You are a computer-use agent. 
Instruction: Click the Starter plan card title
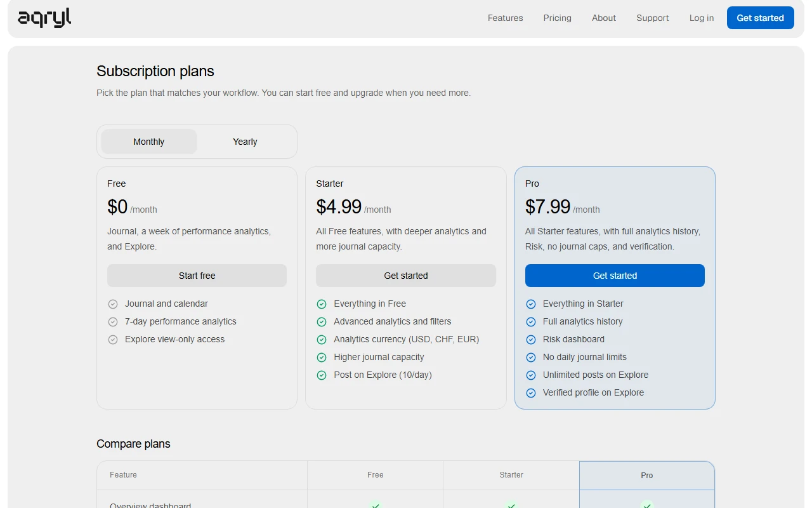pyautogui.click(x=330, y=184)
